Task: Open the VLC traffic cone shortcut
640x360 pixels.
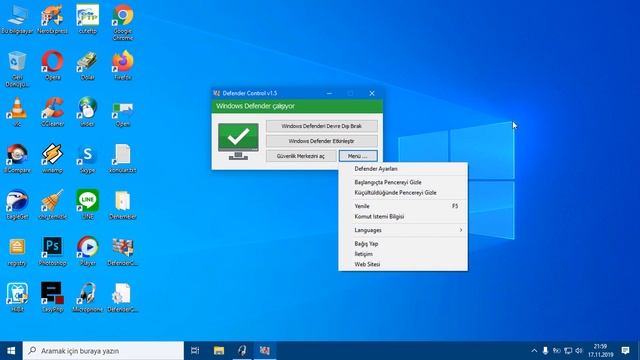Action: coord(17,111)
